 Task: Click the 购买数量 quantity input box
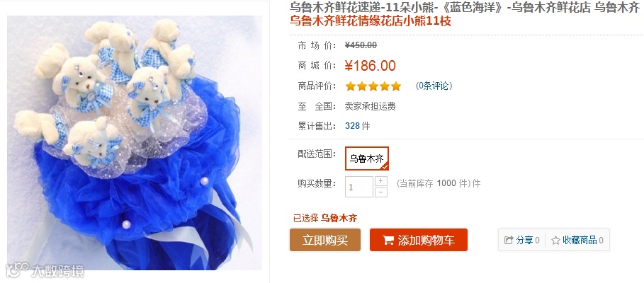pos(359,187)
